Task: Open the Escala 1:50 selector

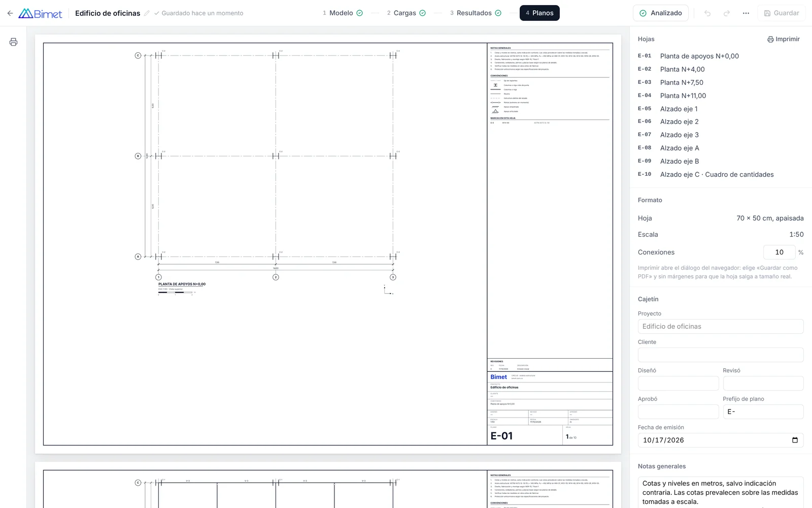Action: (796, 234)
